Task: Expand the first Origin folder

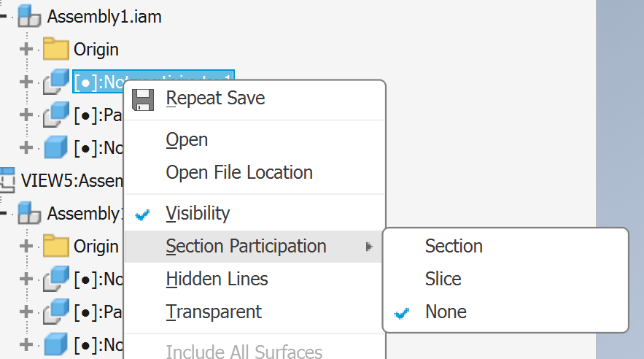Action: click(x=27, y=50)
